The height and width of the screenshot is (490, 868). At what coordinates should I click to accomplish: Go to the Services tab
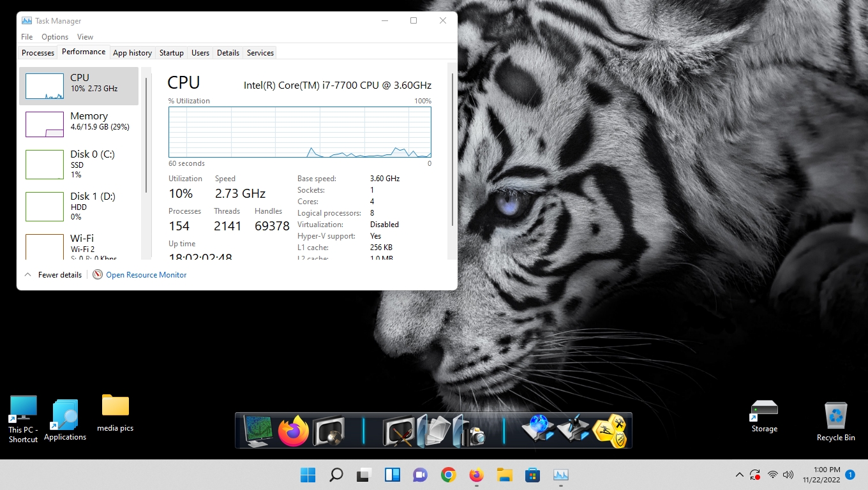[x=260, y=53]
